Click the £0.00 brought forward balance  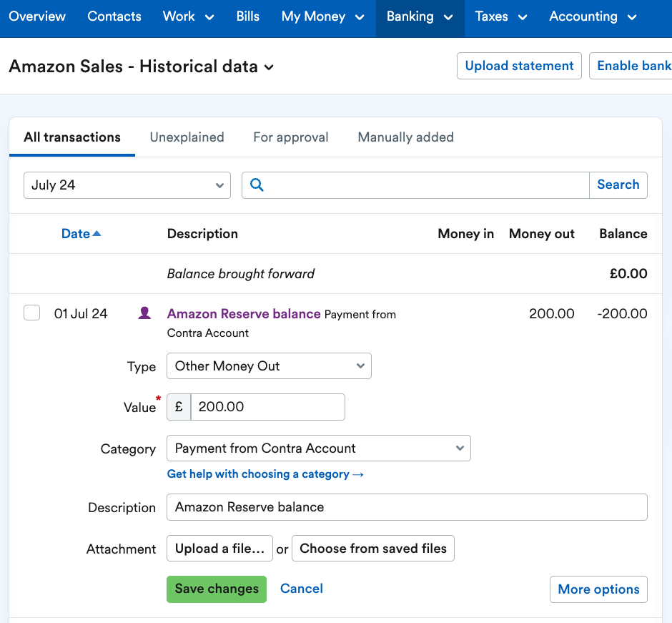point(628,273)
